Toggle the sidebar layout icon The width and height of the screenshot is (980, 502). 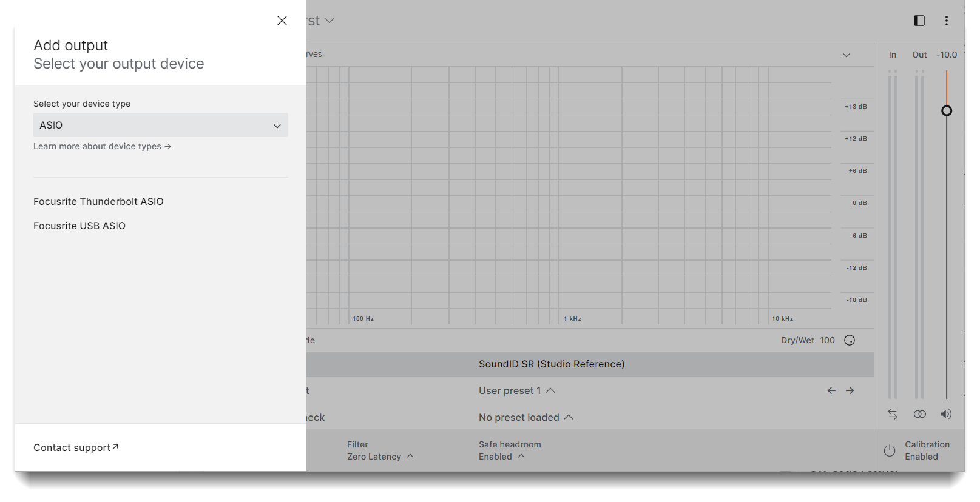919,21
